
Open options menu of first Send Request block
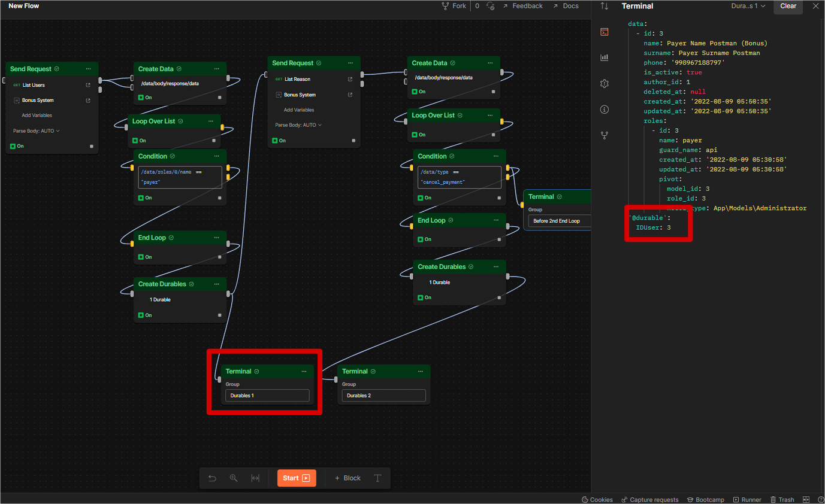89,69
